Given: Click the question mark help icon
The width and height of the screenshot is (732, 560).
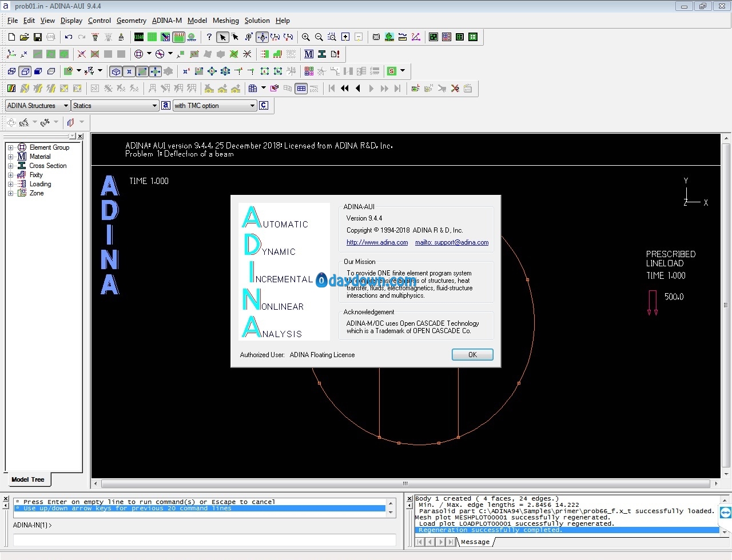Looking at the screenshot, I should tap(209, 37).
